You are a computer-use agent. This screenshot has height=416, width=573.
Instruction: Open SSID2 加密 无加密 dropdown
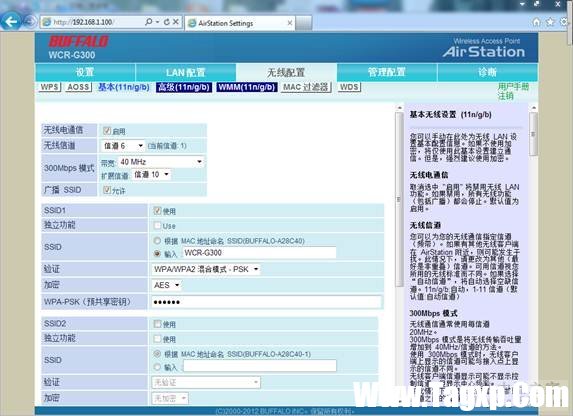click(x=170, y=398)
